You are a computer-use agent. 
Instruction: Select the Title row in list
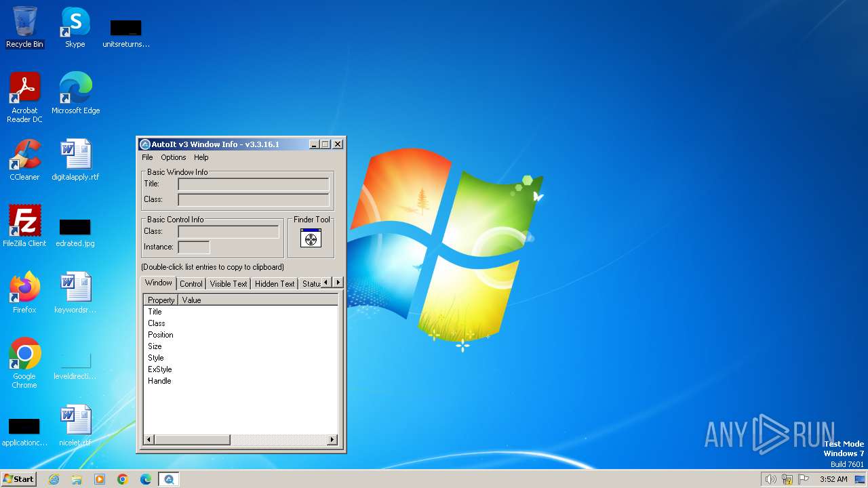[241, 312]
